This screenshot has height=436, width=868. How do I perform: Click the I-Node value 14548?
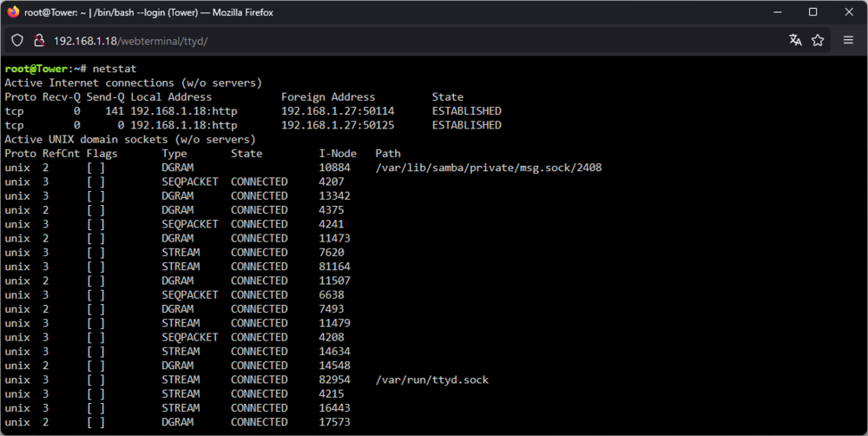(x=334, y=366)
